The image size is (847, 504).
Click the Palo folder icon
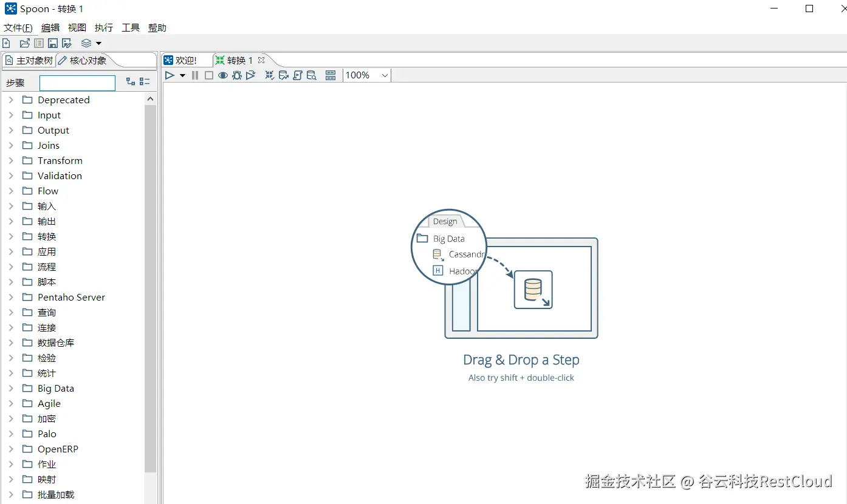point(27,434)
